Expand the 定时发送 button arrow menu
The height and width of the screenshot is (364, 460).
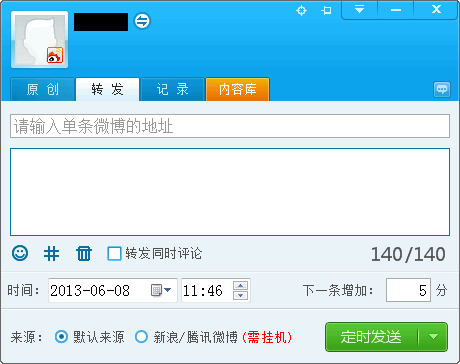433,337
